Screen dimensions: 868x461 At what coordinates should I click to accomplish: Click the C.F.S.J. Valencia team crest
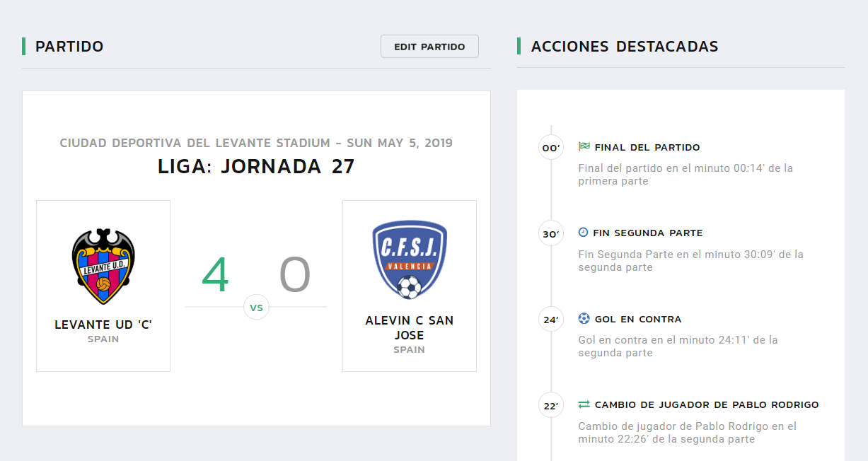(x=410, y=259)
